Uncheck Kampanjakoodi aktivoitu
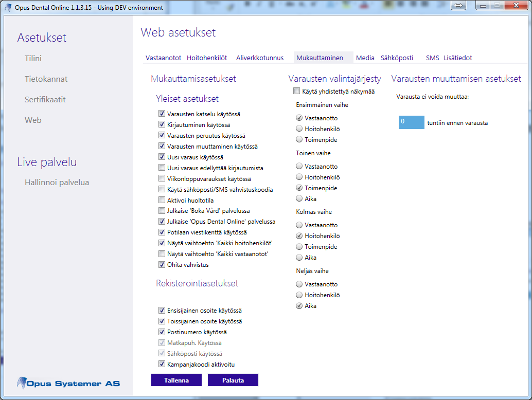This screenshot has height=400, width=532. coord(162,364)
